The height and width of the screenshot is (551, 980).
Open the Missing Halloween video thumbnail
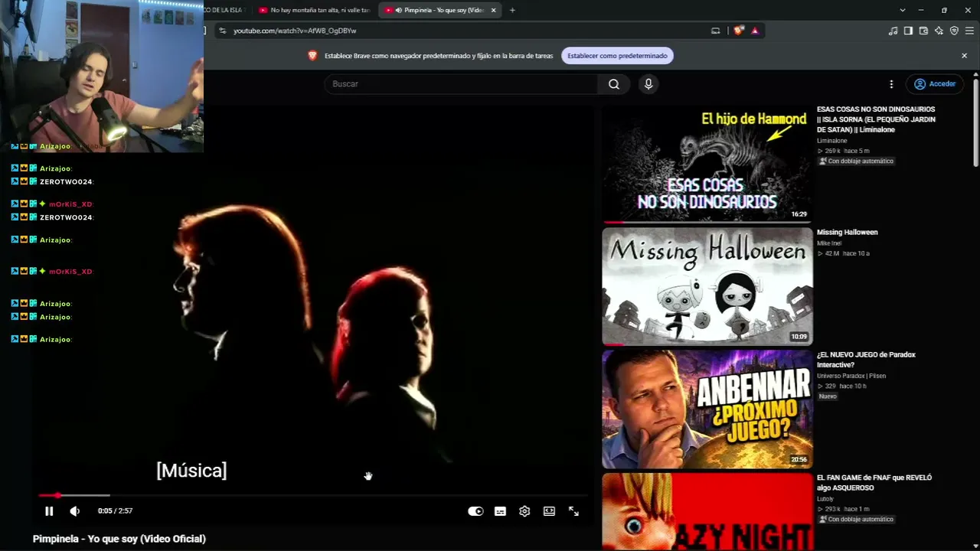(x=707, y=286)
